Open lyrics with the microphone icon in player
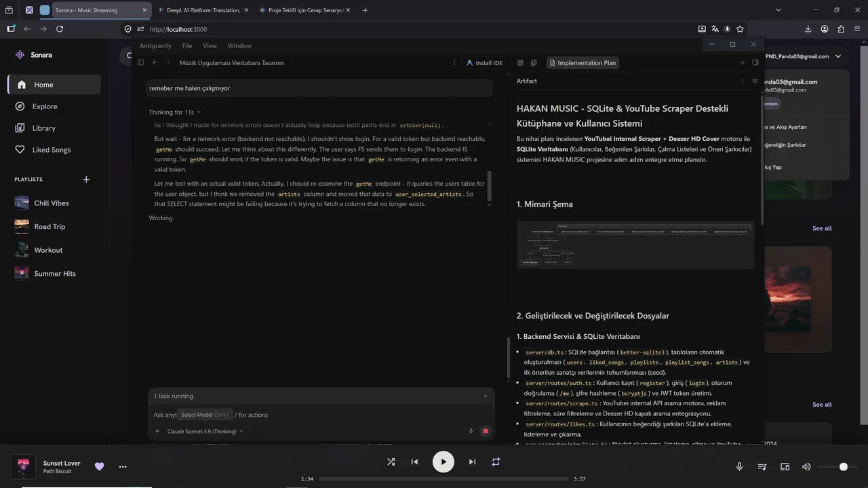Image resolution: width=868 pixels, height=488 pixels. [x=740, y=467]
